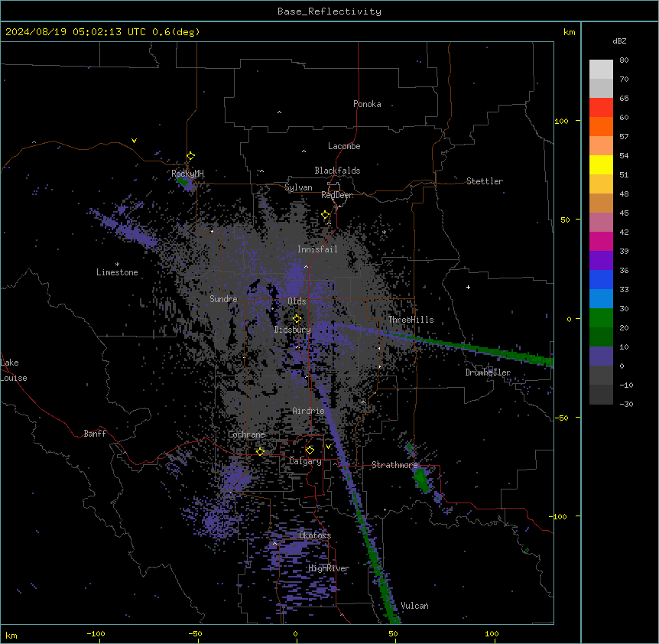The width and height of the screenshot is (659, 644).
Task: Click the Innisfail label
Action: click(317, 249)
